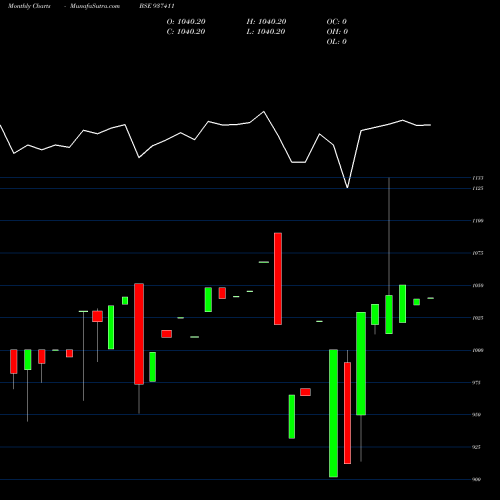The width and height of the screenshot is (500, 500).
Task: Click the 1125 price axis label
Action: click(478, 188)
